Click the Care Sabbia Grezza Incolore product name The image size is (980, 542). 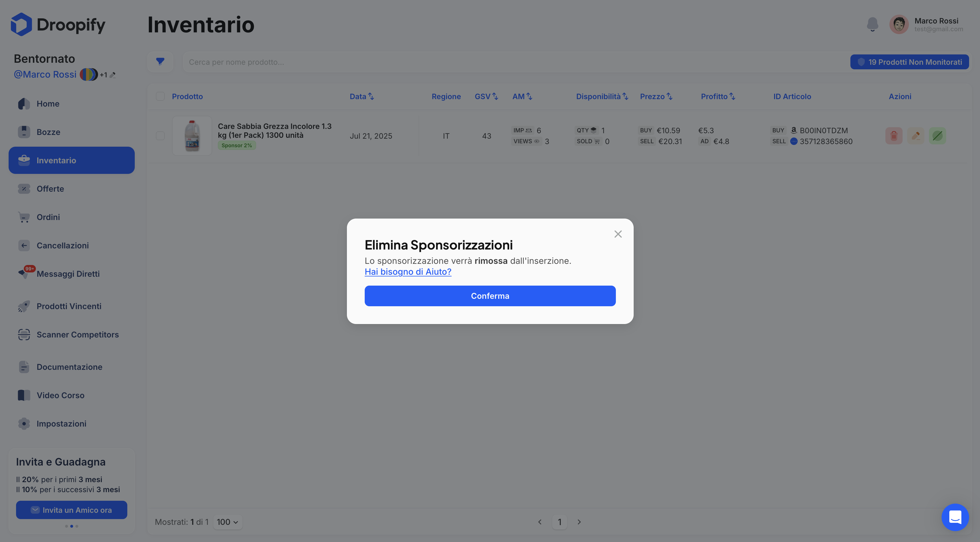tap(275, 130)
